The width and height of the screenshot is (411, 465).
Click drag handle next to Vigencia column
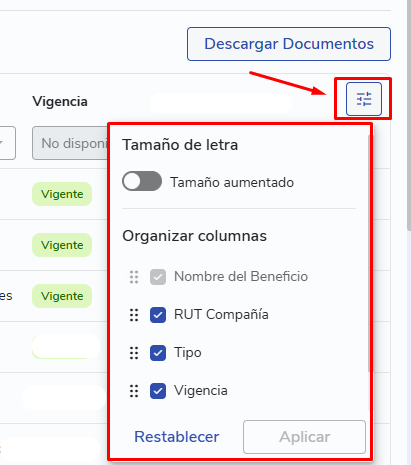[x=134, y=391]
